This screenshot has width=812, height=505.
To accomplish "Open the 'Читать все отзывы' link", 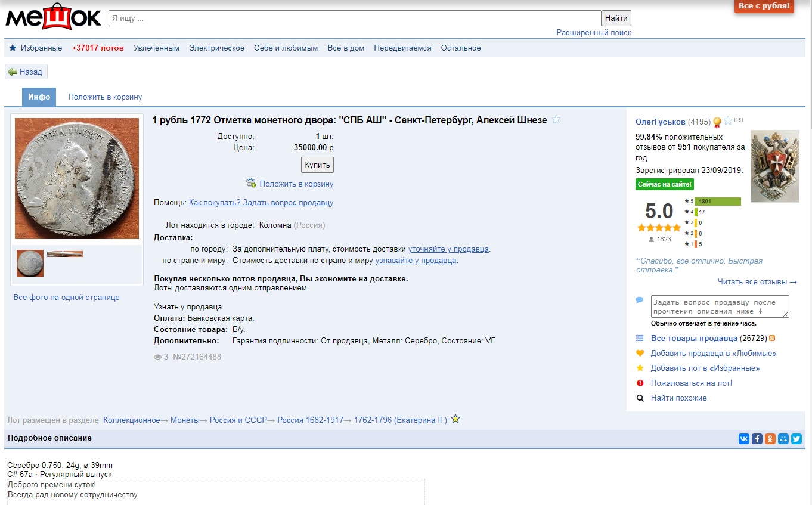I will coord(757,282).
